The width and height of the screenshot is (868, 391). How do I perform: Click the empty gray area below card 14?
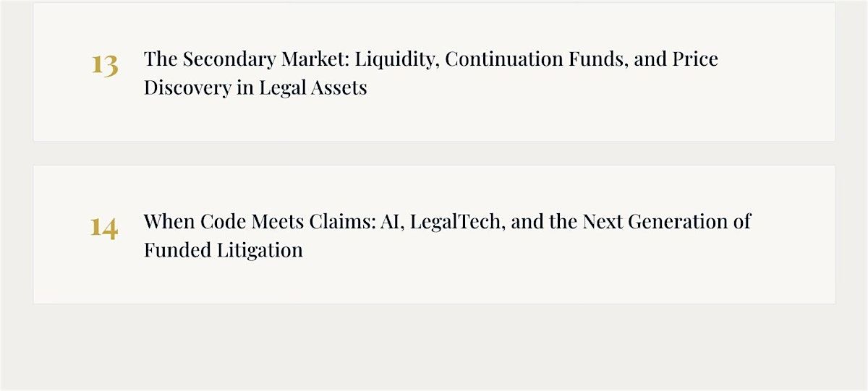tap(434, 347)
